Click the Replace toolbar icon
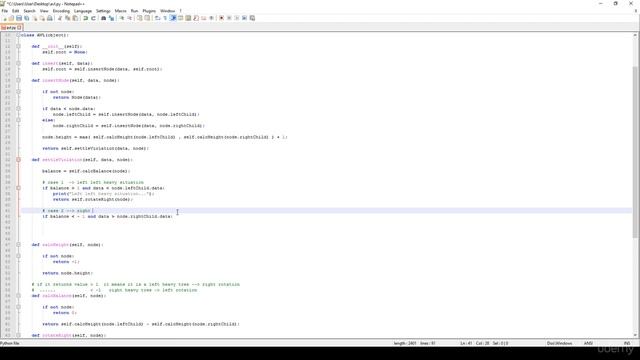This screenshot has width=640, height=360. 111,18
